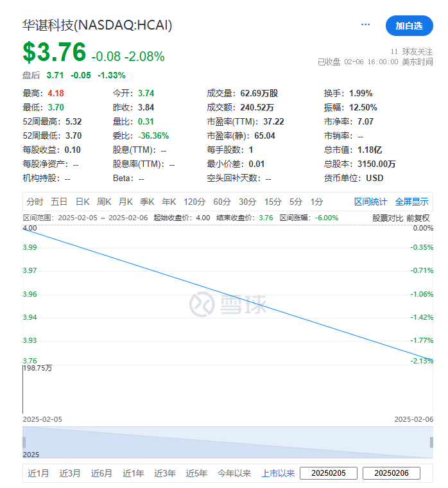
Task: Click the 今开 value 3.74
Action: (146, 93)
